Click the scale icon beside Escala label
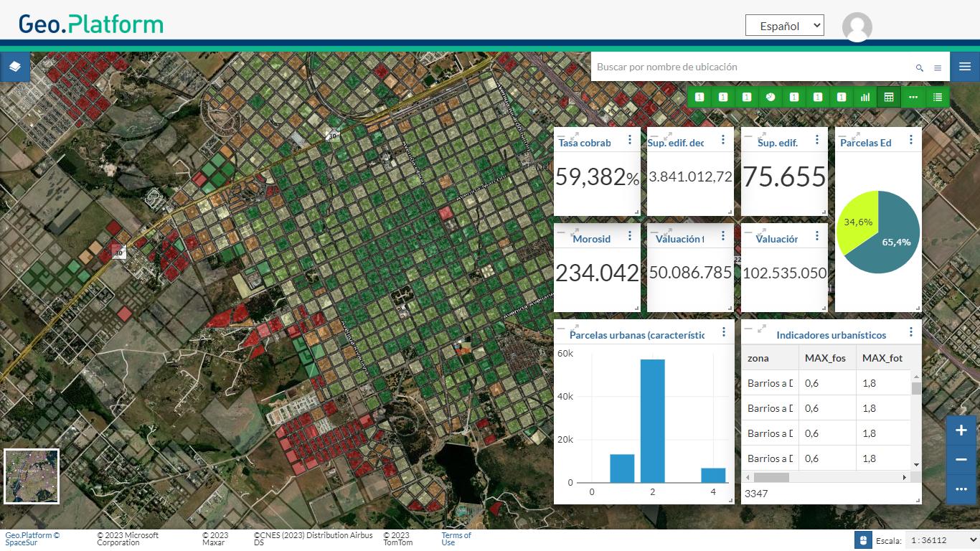Screen dimensions: 980x551 [863, 540]
